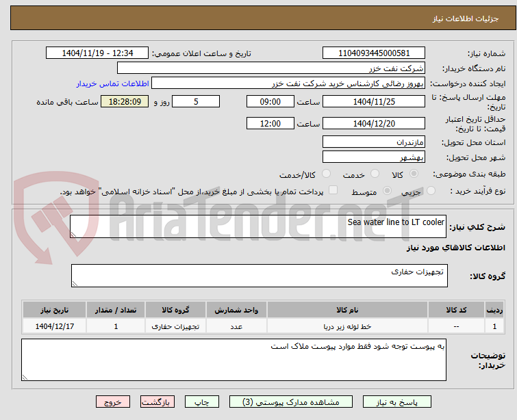
Task: Select the کالا radio button
Action: click(x=414, y=174)
